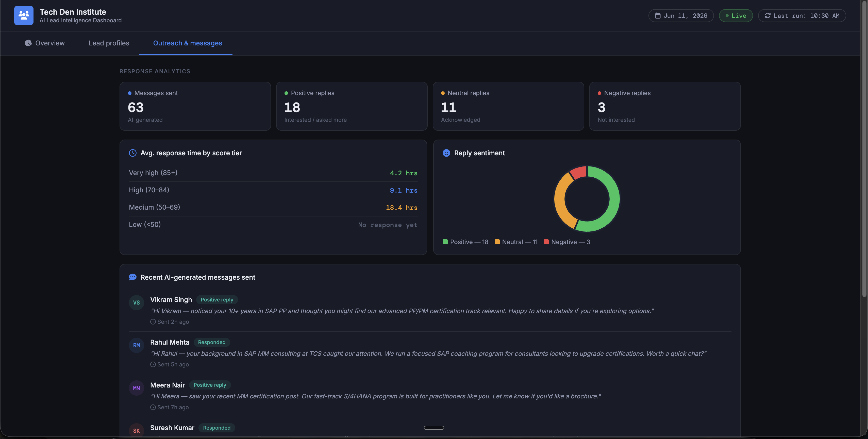Open the Overview tab
The width and height of the screenshot is (868, 439).
44,43
